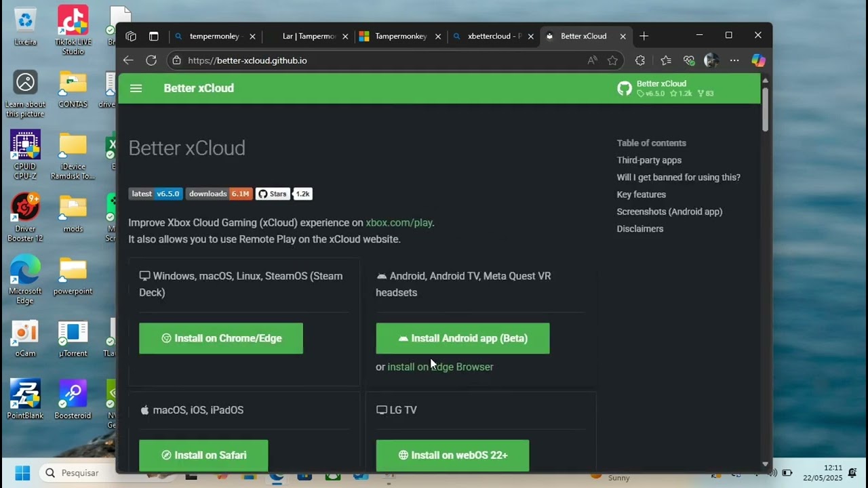The width and height of the screenshot is (868, 488).
Task: Open the Favorites list icon
Action: click(x=666, y=60)
